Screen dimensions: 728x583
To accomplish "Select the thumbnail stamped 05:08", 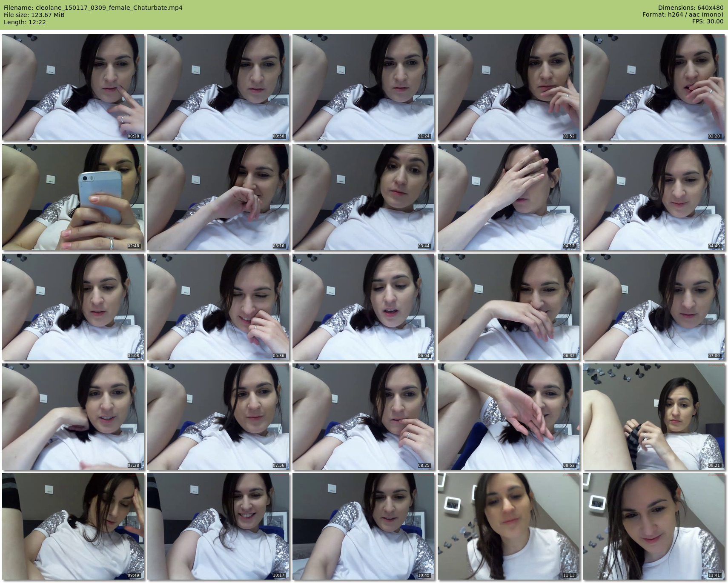I will pyautogui.click(x=73, y=307).
